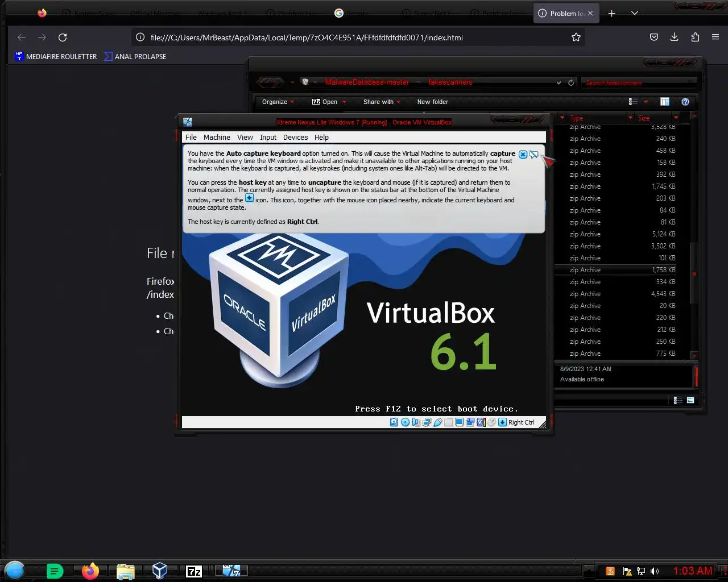Click the recording icon in VirtualBox status bar
Viewport: 728px width, 582px height.
coord(470,422)
